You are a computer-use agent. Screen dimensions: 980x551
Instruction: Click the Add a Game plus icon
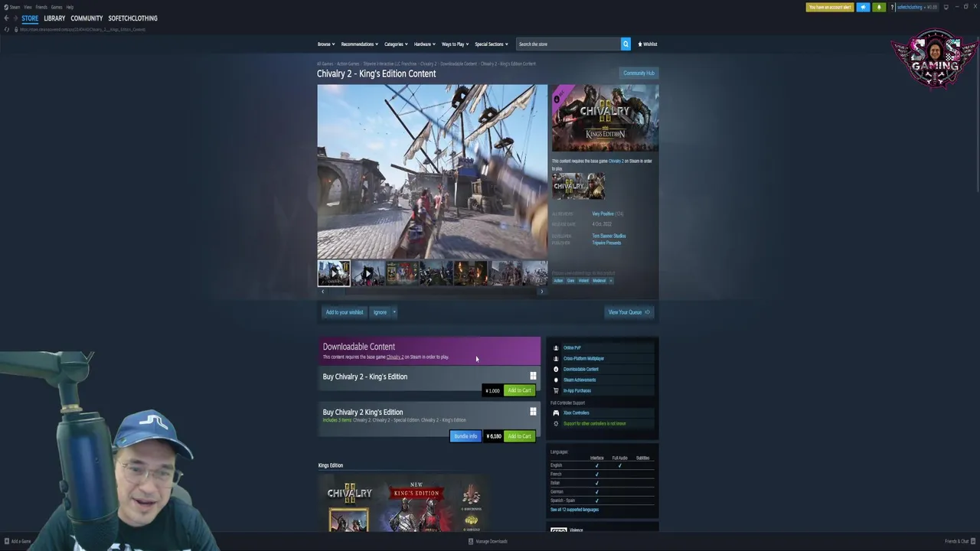6,541
